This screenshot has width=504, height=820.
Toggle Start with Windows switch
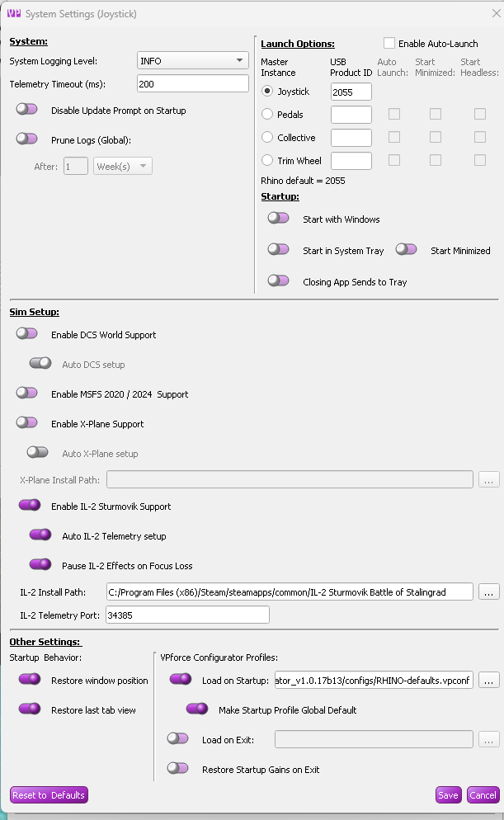278,218
